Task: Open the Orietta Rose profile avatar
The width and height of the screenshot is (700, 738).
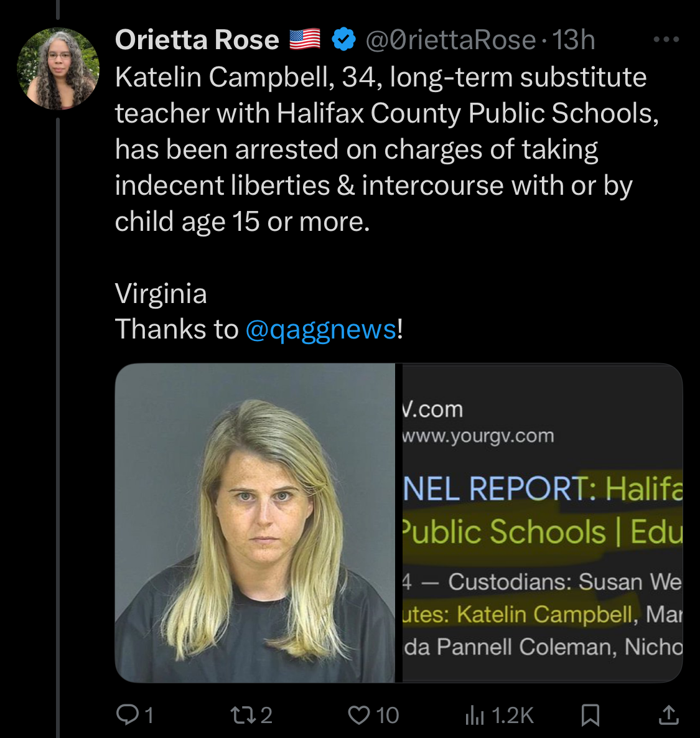Action: (58, 68)
